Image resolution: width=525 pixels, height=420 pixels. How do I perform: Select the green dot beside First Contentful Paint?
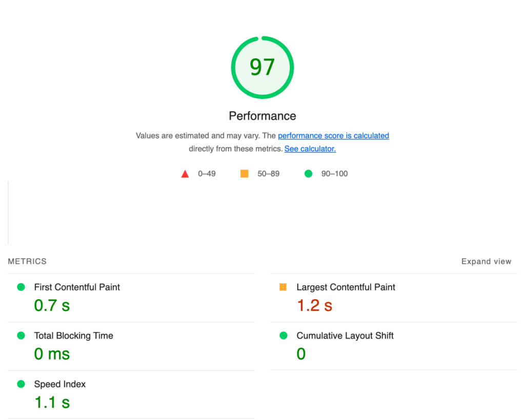pyautogui.click(x=21, y=287)
